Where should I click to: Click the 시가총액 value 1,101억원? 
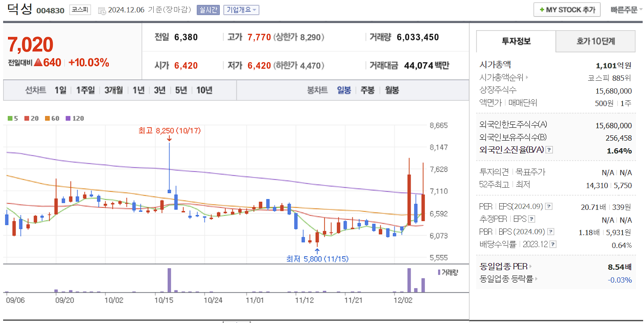pyautogui.click(x=613, y=65)
